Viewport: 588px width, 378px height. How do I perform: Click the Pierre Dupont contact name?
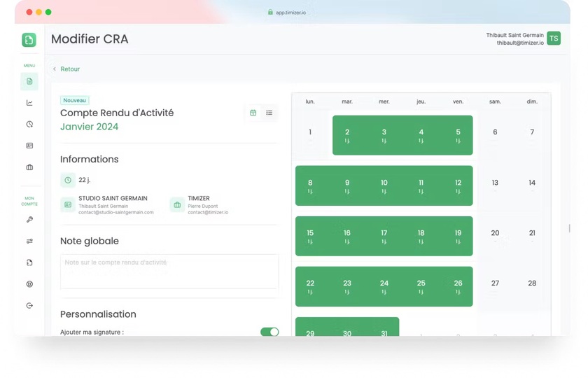click(x=203, y=206)
